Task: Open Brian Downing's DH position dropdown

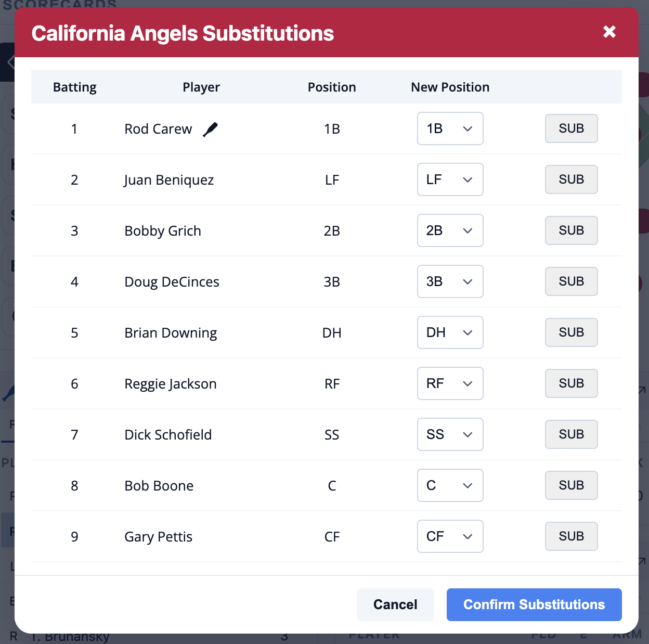Action: [450, 332]
